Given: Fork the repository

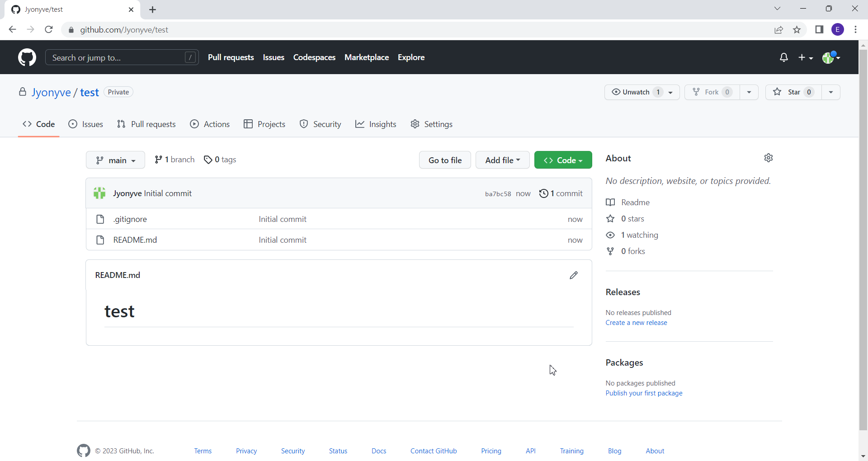Looking at the screenshot, I should [x=712, y=92].
